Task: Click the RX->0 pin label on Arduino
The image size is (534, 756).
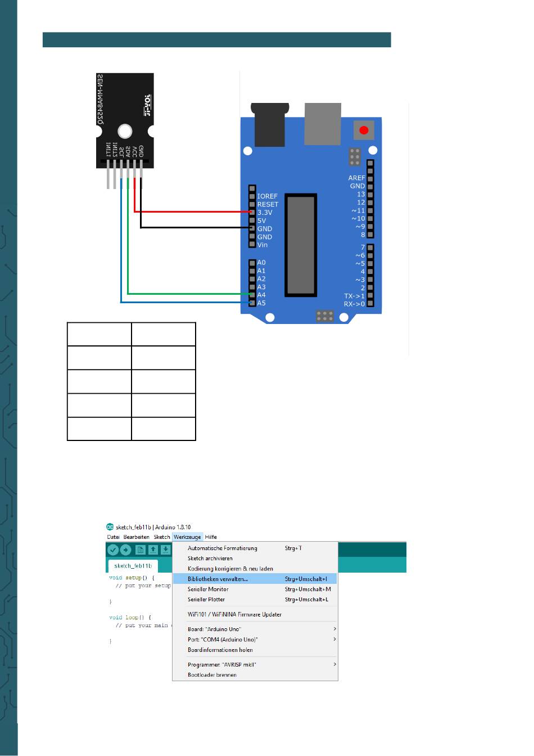Action: pyautogui.click(x=354, y=304)
